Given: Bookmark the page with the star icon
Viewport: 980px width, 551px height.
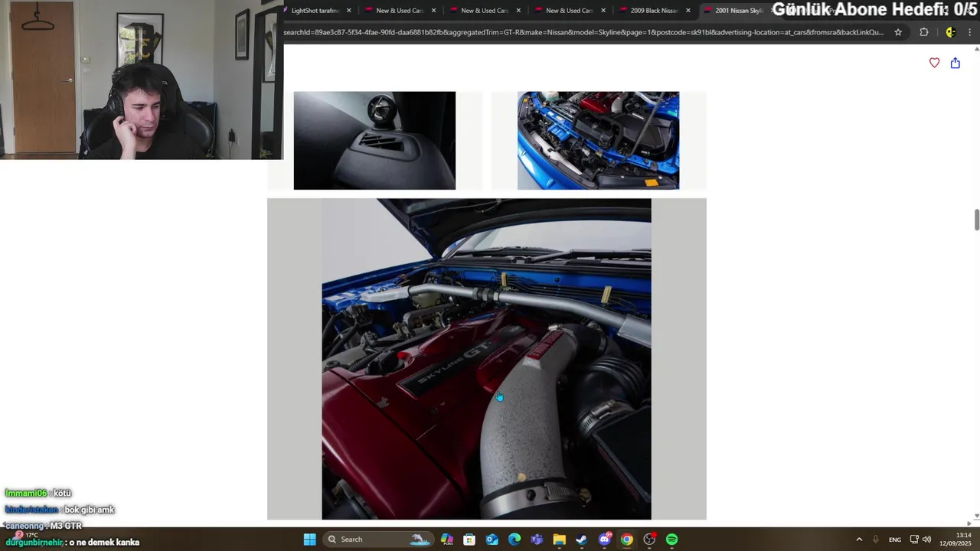Looking at the screenshot, I should tap(898, 32).
